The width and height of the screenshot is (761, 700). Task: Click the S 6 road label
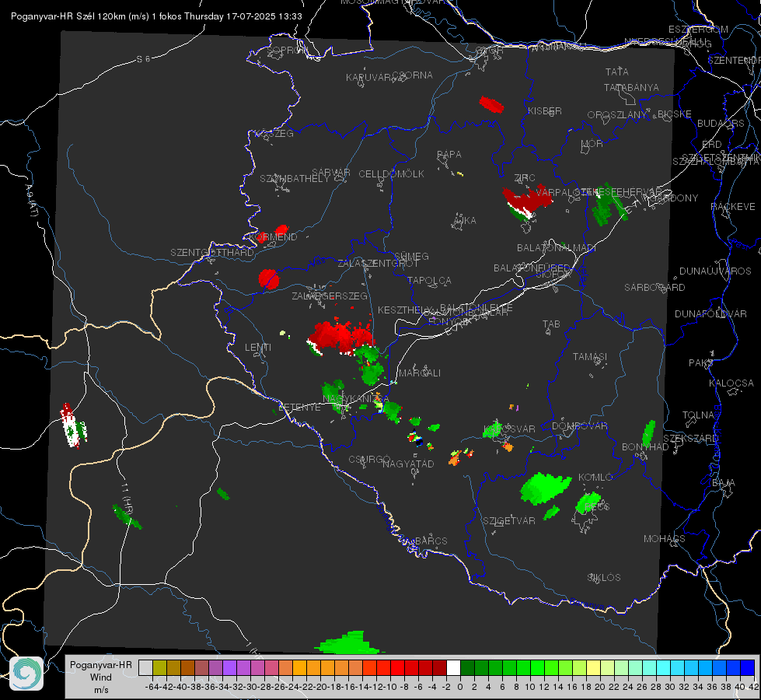pyautogui.click(x=143, y=59)
